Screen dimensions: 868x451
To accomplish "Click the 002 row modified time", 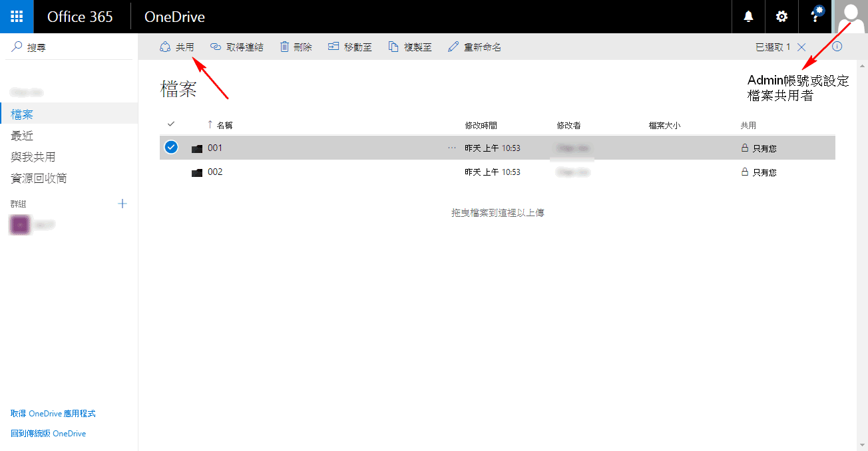I will click(x=493, y=172).
